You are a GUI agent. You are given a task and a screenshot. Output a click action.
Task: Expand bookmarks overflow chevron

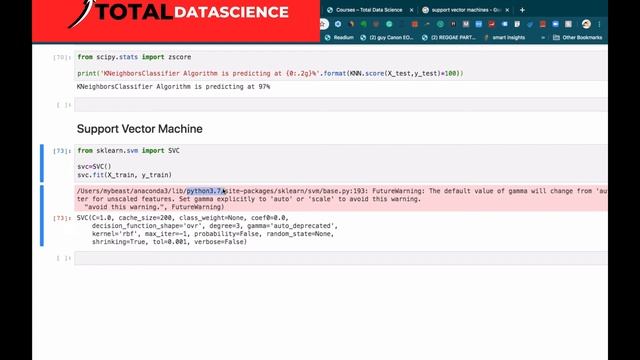pos(543,38)
